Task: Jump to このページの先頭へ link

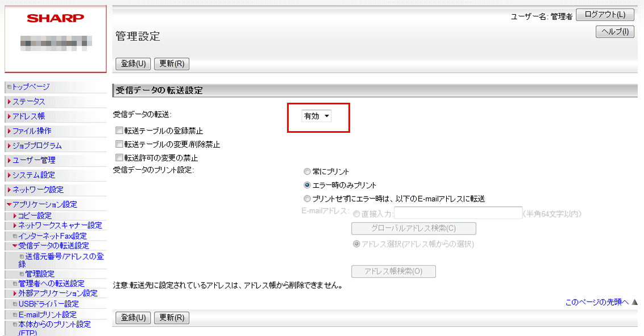Action: click(597, 302)
